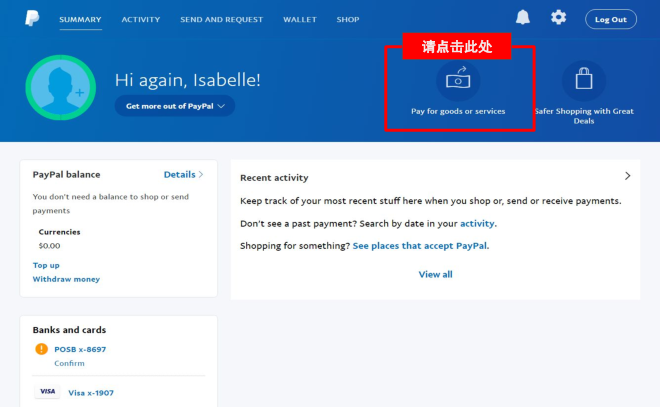Open the Send and Request tab
660x407 pixels.
pos(221,19)
